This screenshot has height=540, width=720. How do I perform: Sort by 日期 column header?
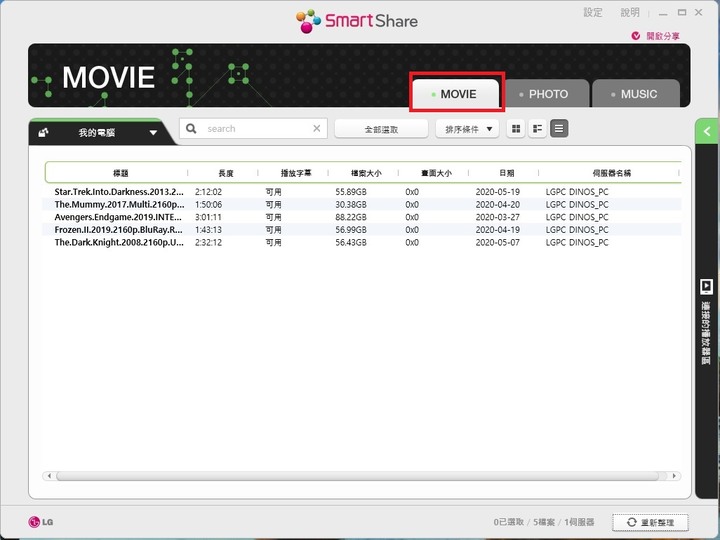coord(506,173)
